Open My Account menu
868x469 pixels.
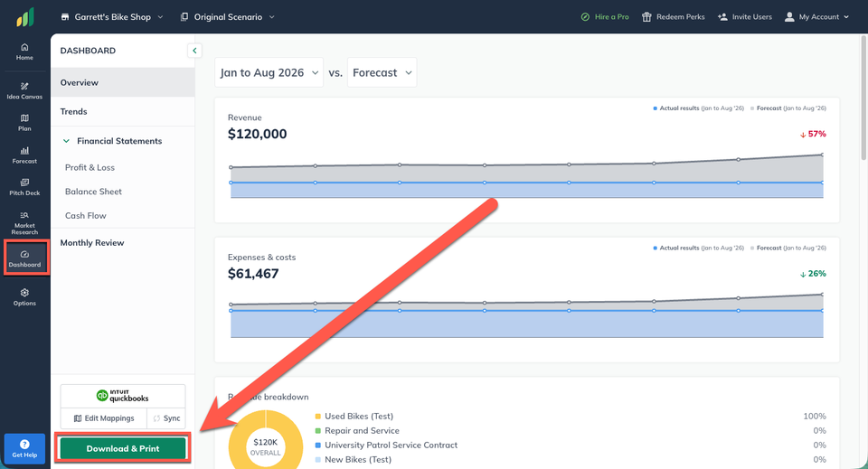point(816,17)
